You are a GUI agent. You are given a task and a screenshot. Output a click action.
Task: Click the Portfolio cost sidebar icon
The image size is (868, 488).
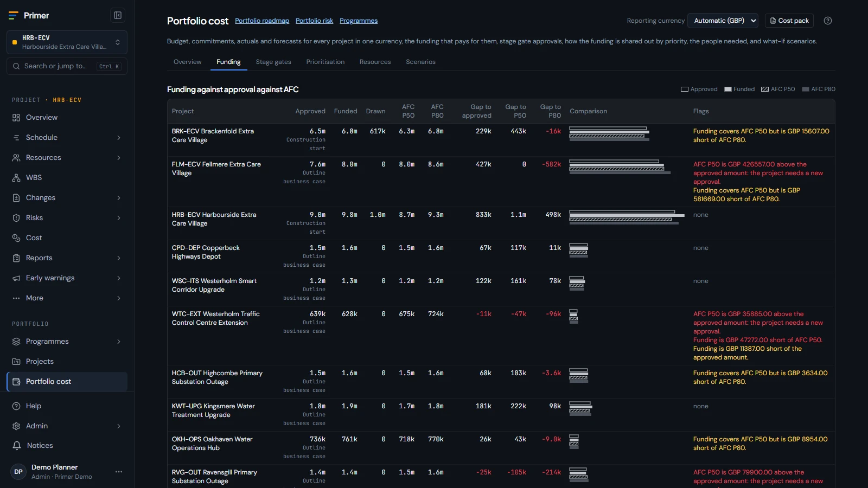coord(16,382)
